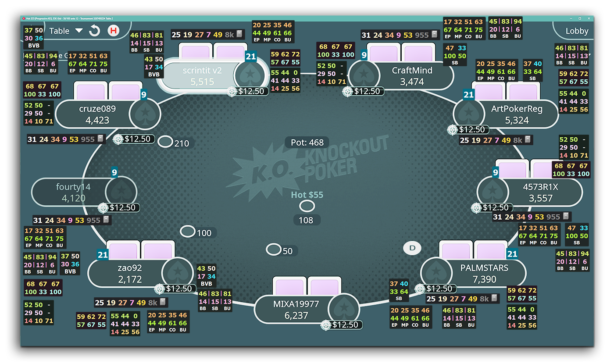Click the Hot $55 tournament label
The image size is (614, 364).
307,195
